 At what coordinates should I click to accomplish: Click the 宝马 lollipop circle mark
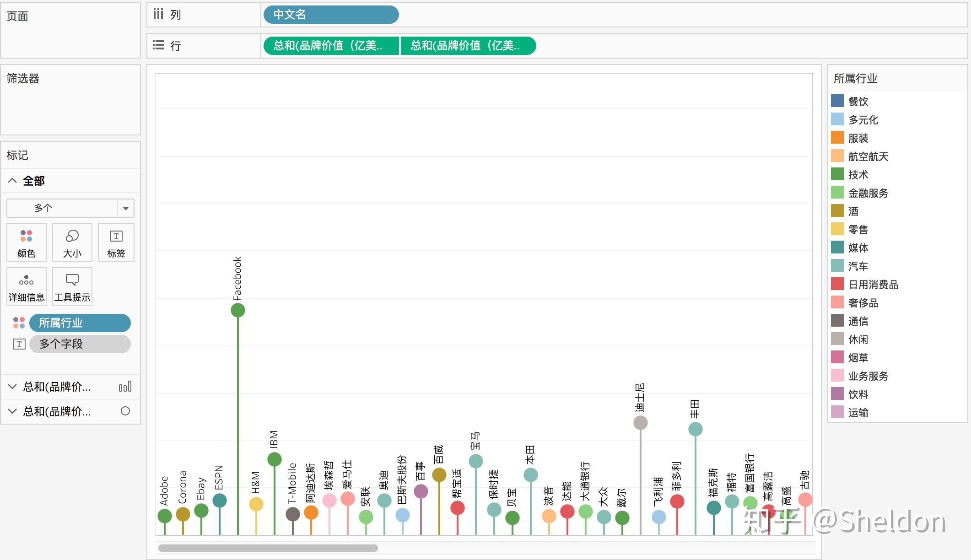pyautogui.click(x=476, y=461)
